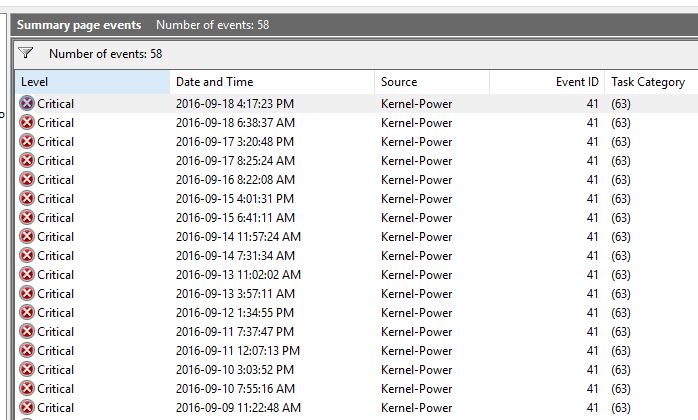
Task: Click Kernel-Power source in 2016-09-16 8:22:08 AM row
Action: click(x=416, y=180)
